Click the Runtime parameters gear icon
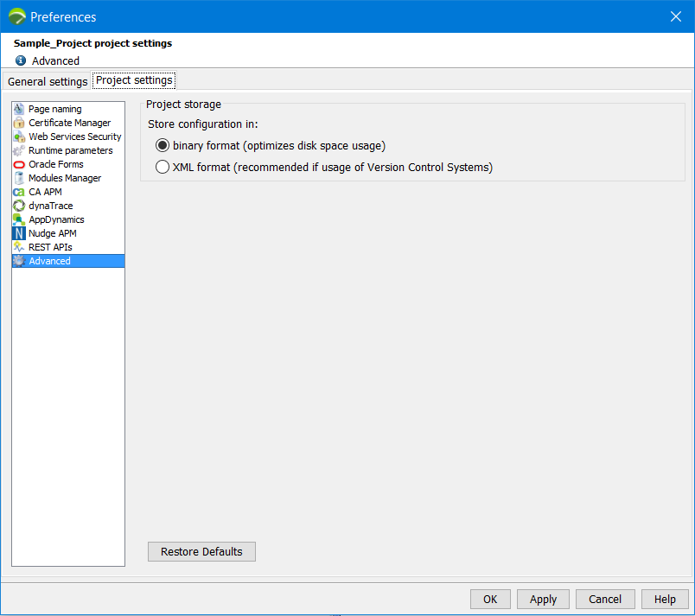Viewport: 695px width, 616px height. click(x=19, y=150)
